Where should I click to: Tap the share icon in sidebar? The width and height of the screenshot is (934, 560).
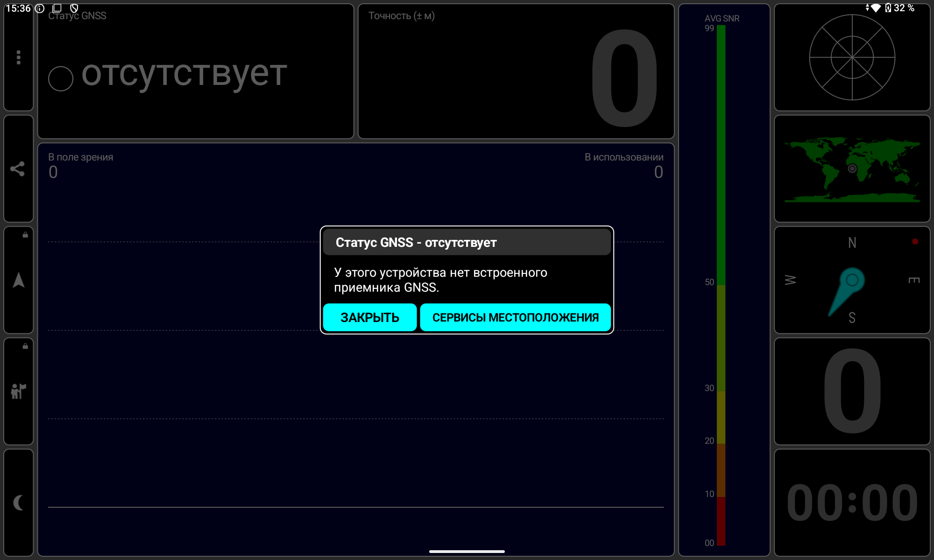(18, 168)
